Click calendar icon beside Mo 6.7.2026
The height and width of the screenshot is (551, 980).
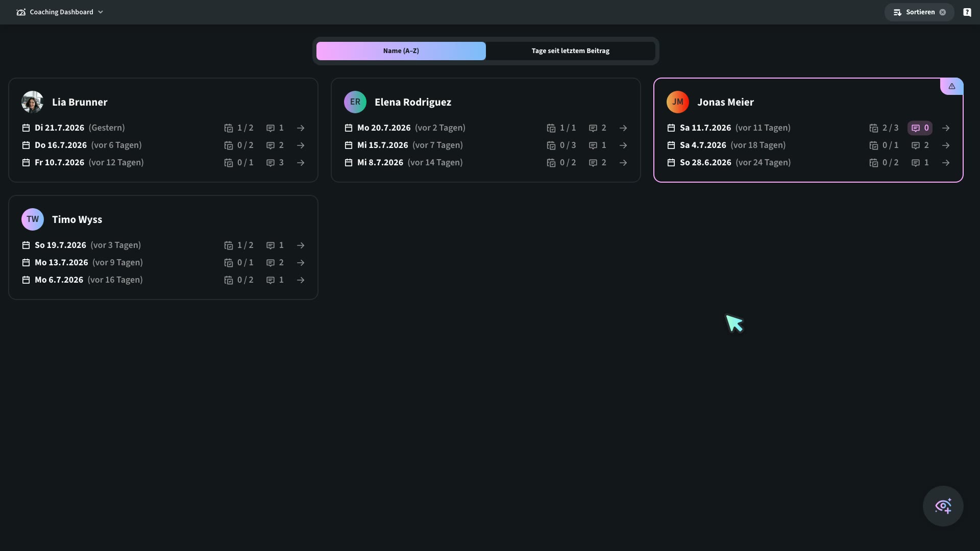click(26, 280)
